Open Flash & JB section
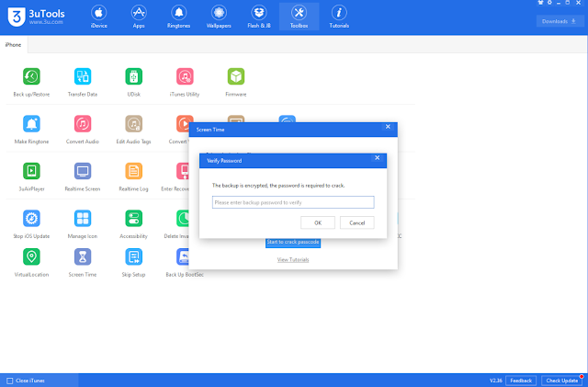The image size is (588, 387). 259,17
